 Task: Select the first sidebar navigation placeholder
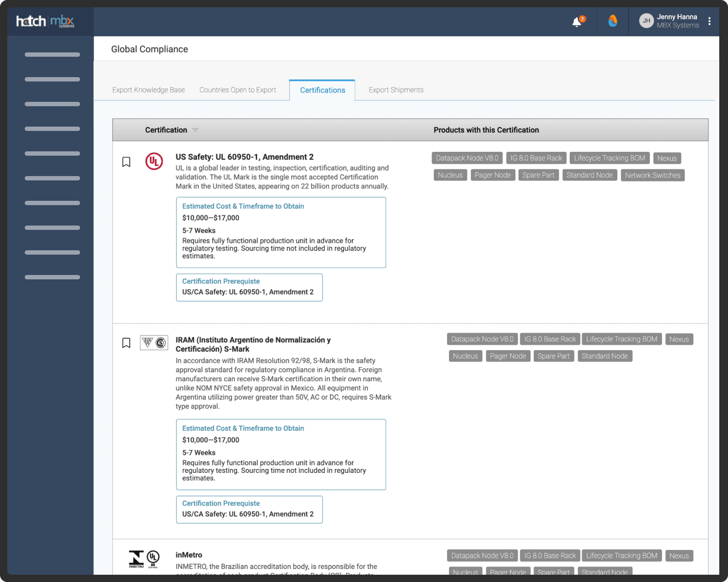(52, 55)
